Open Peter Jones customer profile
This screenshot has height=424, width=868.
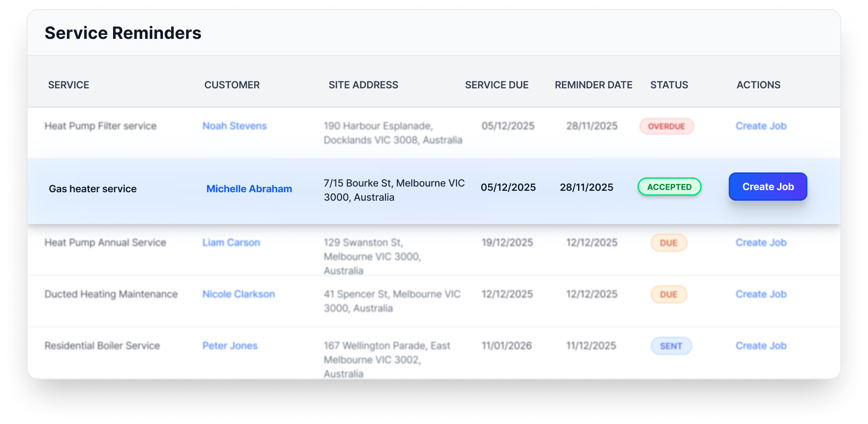point(230,346)
